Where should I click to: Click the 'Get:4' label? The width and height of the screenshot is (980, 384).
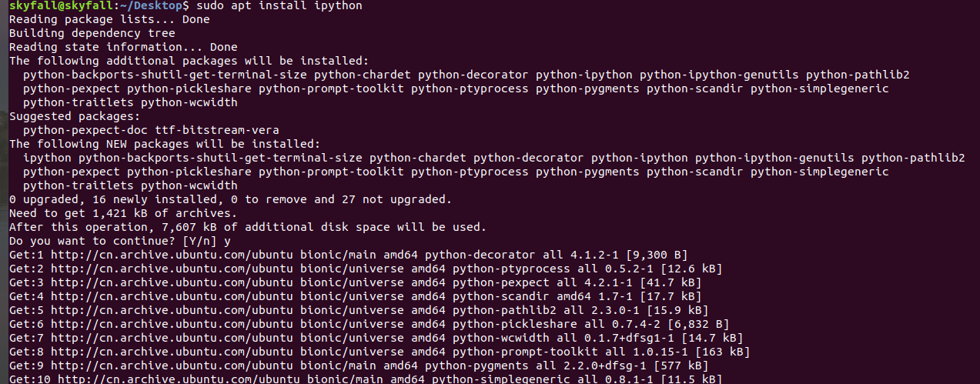pyautogui.click(x=26, y=296)
